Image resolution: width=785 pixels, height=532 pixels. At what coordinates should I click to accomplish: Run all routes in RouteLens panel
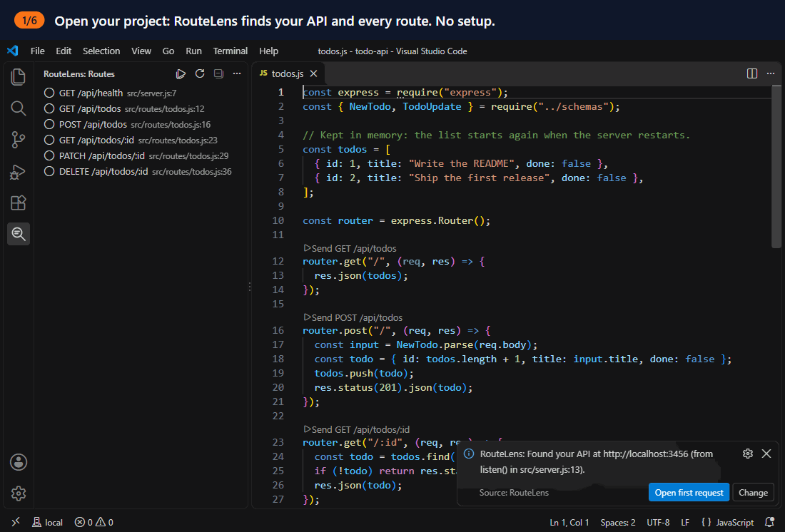click(x=181, y=74)
